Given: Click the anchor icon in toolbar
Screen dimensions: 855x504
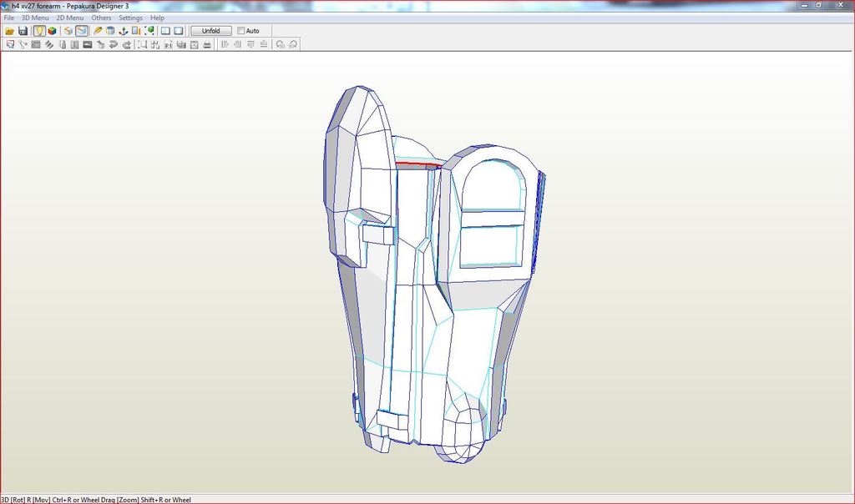Looking at the screenshot, I should (124, 31).
